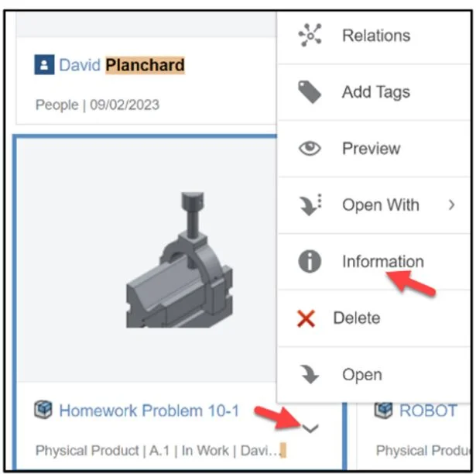Click the Add Tags tag icon

tap(310, 92)
